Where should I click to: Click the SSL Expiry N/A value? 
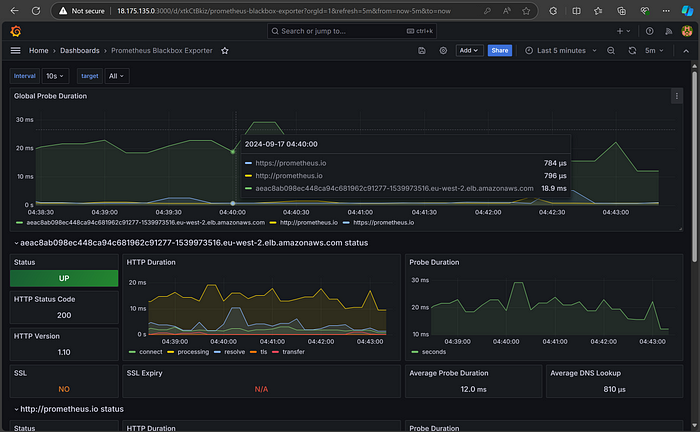click(x=261, y=389)
